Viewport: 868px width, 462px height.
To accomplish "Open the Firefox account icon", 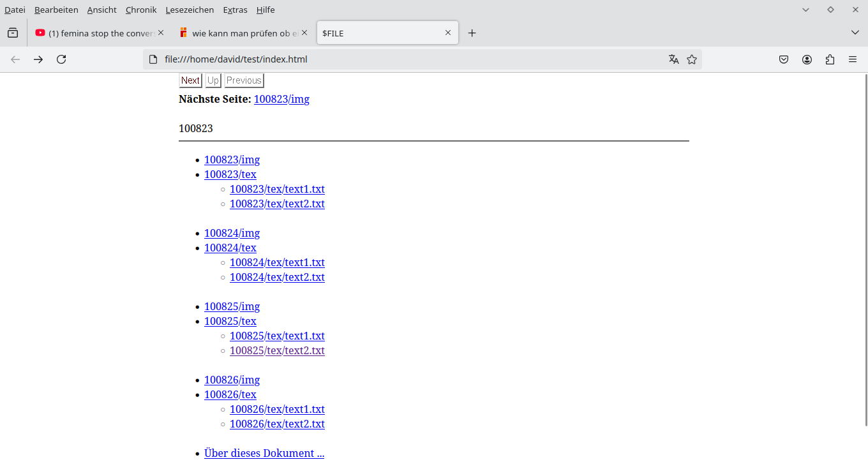I will 807,59.
